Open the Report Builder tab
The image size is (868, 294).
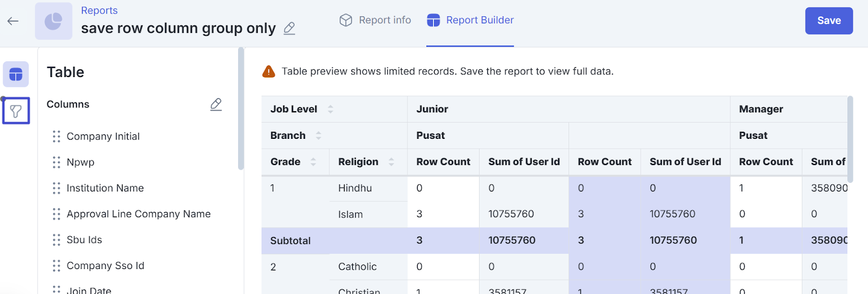coord(470,20)
